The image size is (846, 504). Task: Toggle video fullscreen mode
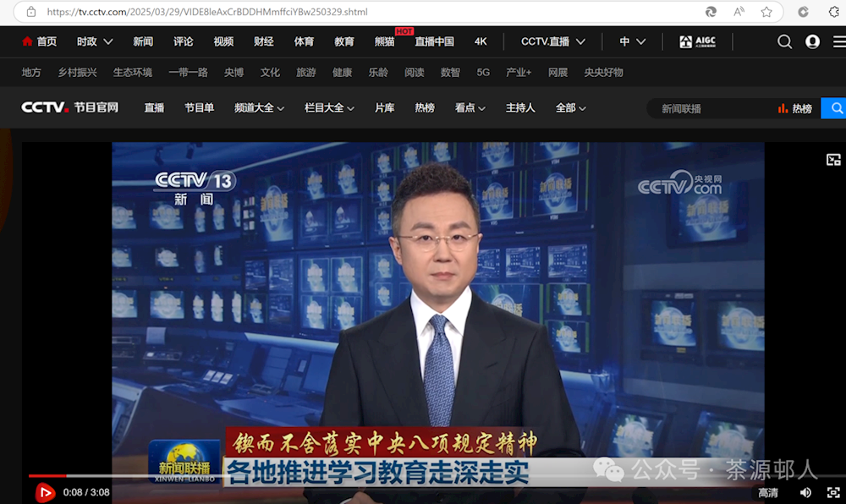832,492
